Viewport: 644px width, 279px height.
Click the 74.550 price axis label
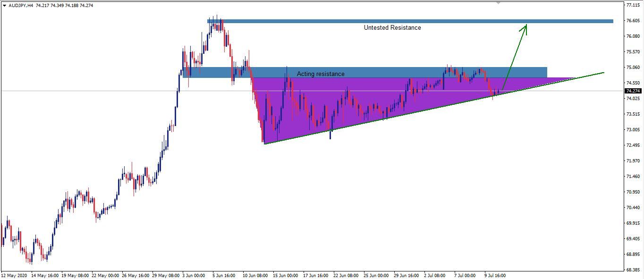pyautogui.click(x=633, y=83)
